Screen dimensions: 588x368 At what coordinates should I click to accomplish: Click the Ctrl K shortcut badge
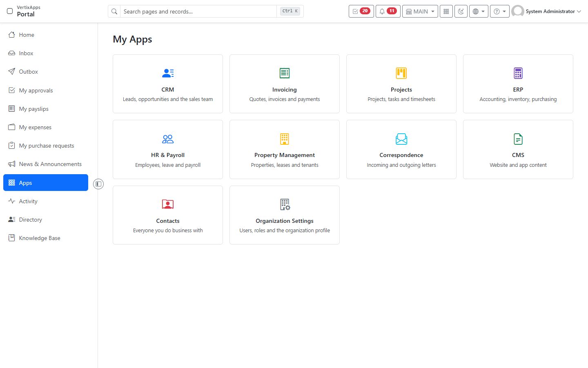pos(290,11)
